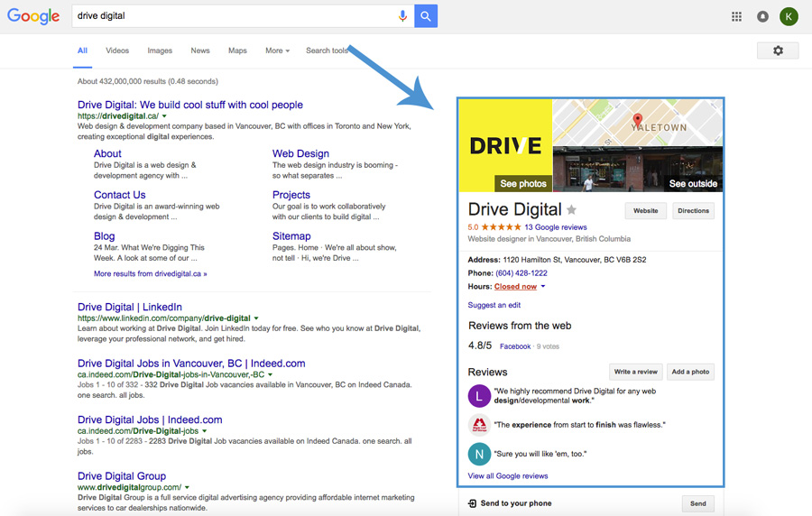Click About 432,000,000 results text
The image size is (812, 516).
pyautogui.click(x=148, y=81)
